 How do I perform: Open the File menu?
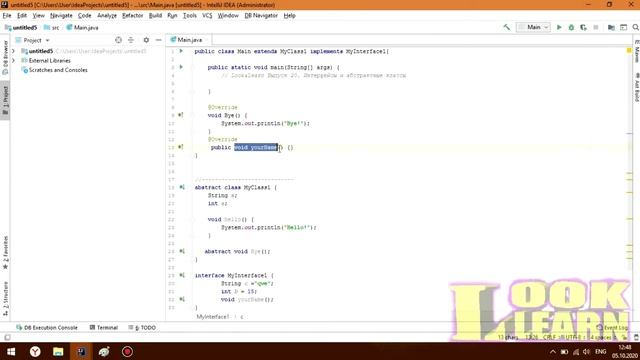[x=7, y=16]
